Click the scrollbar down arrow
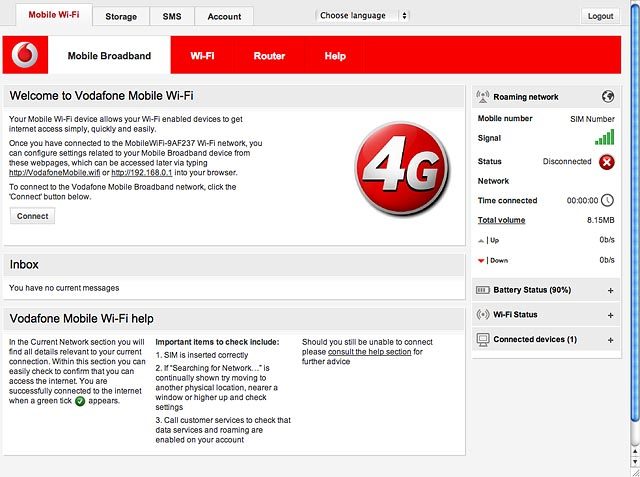640x477 pixels. tap(635, 462)
